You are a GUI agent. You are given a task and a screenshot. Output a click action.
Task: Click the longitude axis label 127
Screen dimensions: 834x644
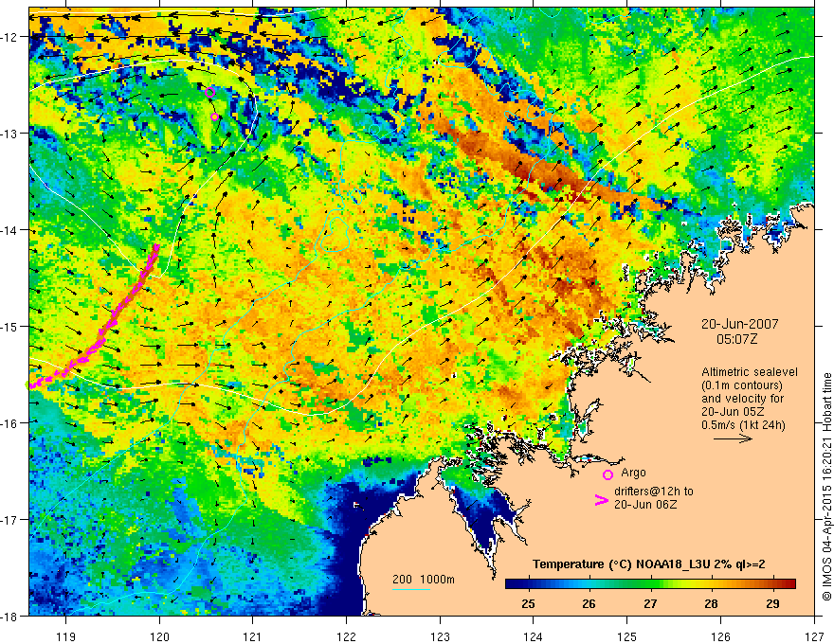click(x=814, y=636)
